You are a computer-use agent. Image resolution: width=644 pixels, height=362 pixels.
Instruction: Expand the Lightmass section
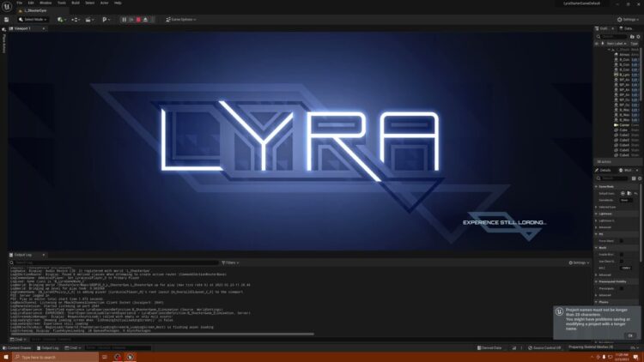pyautogui.click(x=597, y=214)
